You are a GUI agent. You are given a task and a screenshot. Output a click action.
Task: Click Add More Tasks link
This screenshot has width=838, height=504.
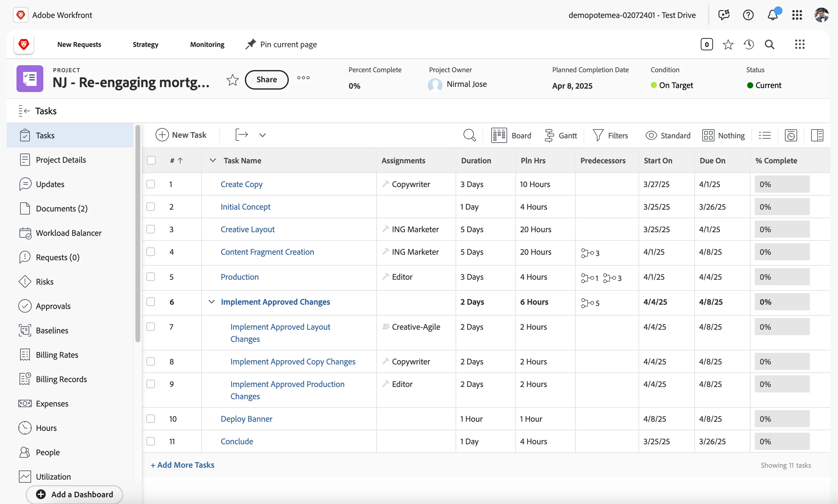point(182,465)
